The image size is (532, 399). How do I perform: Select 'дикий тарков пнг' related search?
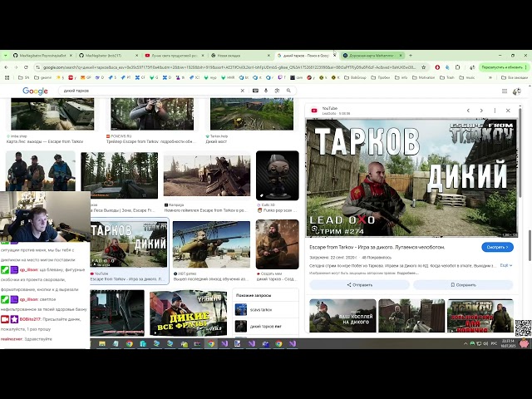[265, 327]
